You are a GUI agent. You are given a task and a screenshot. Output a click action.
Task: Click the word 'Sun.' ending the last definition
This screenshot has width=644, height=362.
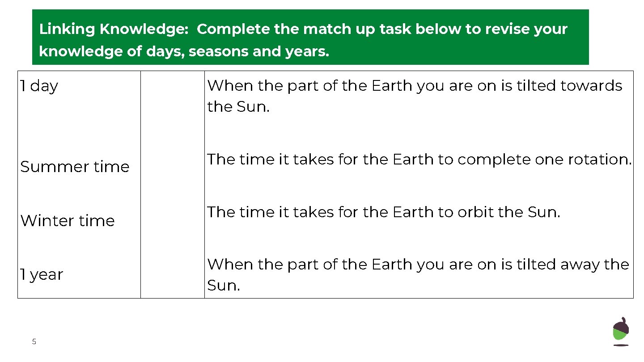point(224,286)
